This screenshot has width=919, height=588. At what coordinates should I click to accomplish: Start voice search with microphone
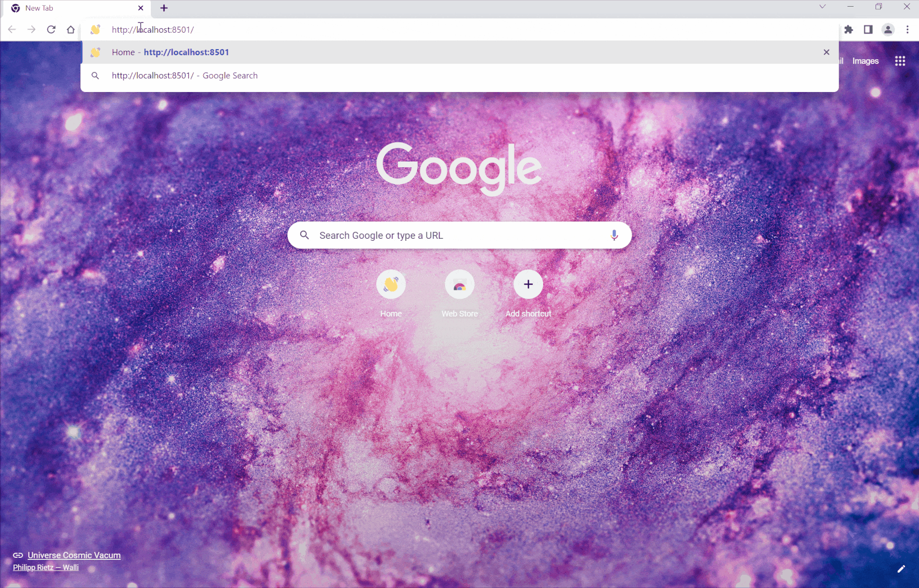tap(614, 235)
